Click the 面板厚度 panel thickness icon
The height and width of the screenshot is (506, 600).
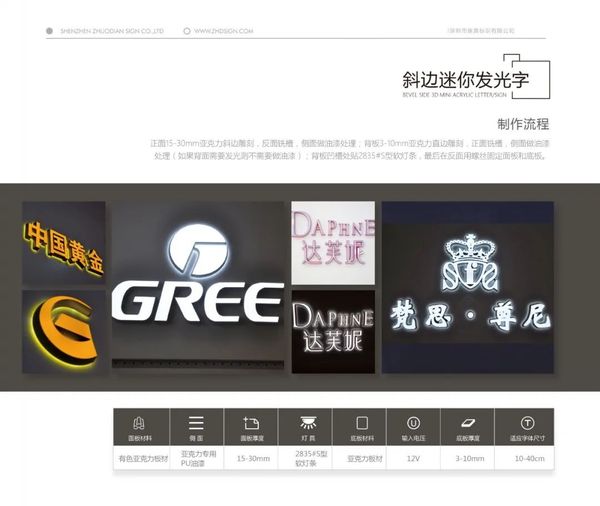pyautogui.click(x=251, y=423)
